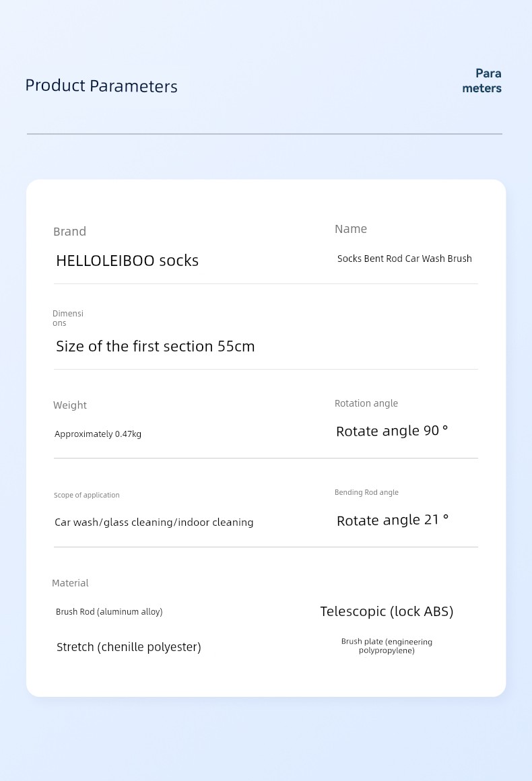Select Approximately 0.47kg value

click(98, 434)
